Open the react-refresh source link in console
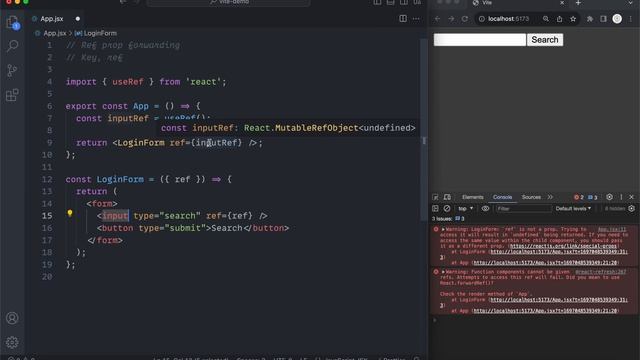640x360 pixels. [x=600, y=272]
